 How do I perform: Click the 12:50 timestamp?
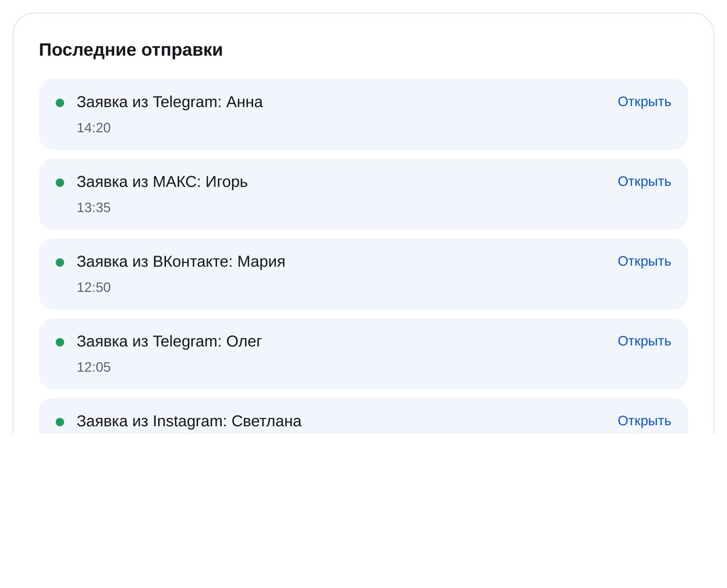pos(93,288)
